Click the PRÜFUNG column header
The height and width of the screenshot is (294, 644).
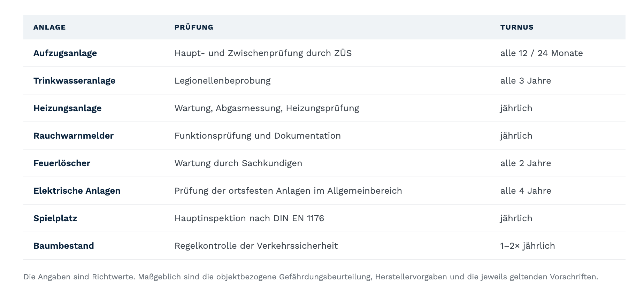pyautogui.click(x=194, y=27)
